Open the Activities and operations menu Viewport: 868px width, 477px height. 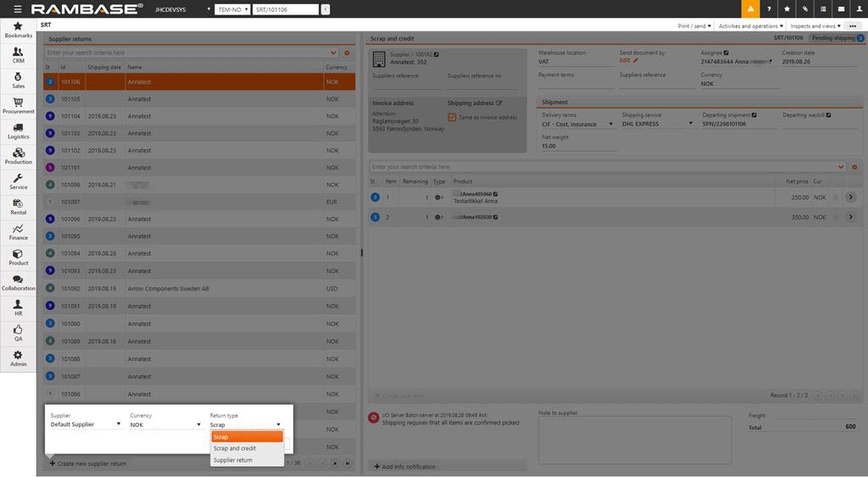click(x=750, y=26)
